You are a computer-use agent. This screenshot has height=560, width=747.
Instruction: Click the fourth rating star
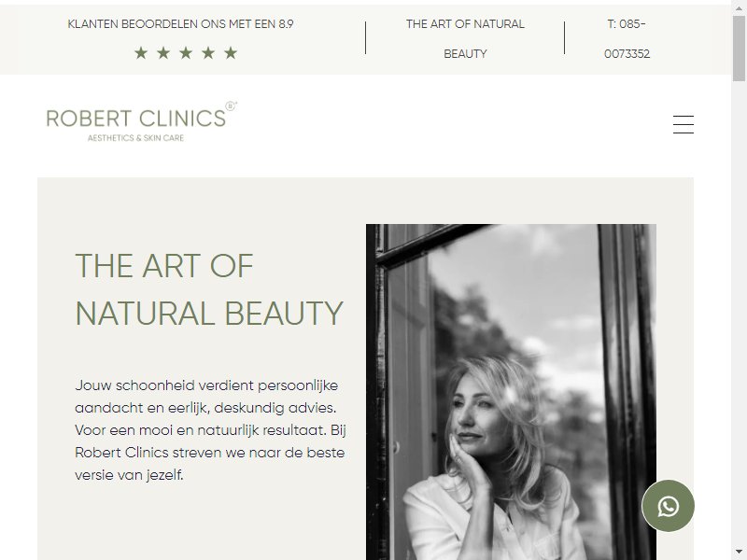(208, 53)
